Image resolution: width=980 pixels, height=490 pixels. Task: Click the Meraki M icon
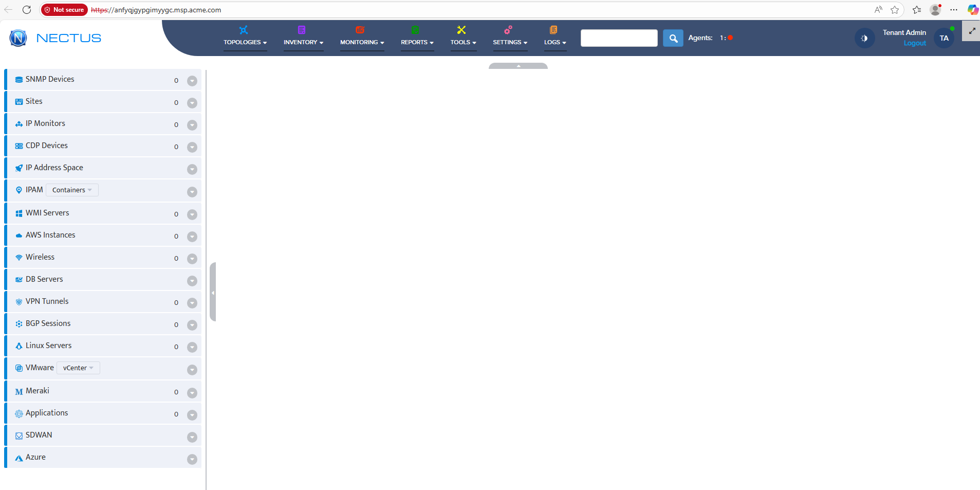(x=19, y=392)
